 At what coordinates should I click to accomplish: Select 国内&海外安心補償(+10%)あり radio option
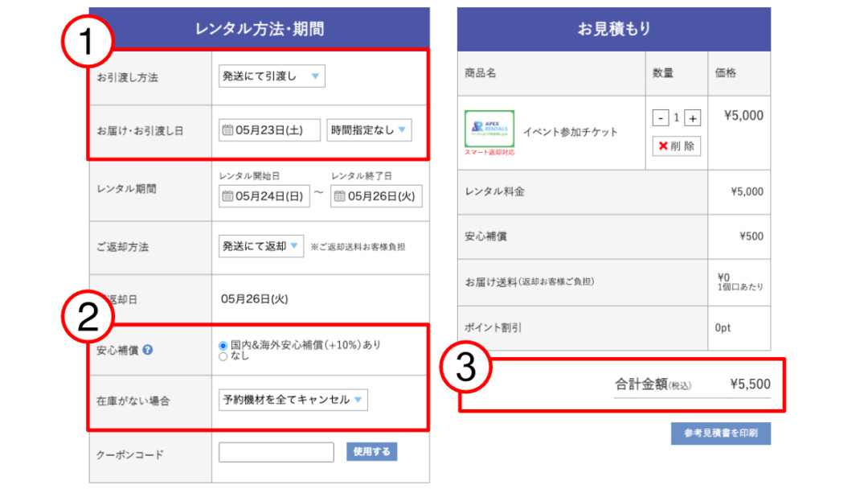[223, 345]
